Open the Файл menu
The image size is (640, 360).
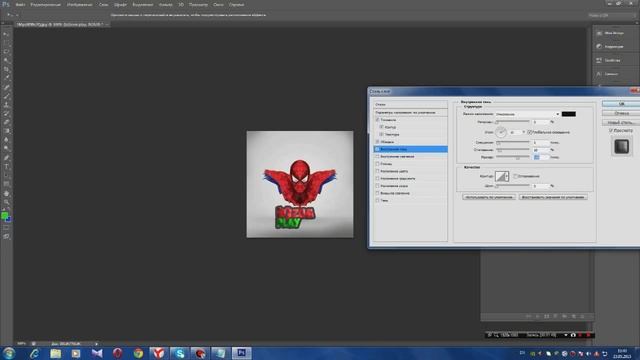click(x=20, y=4)
